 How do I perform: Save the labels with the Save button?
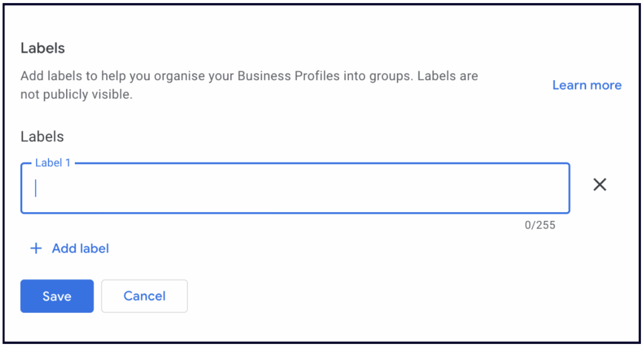(57, 296)
